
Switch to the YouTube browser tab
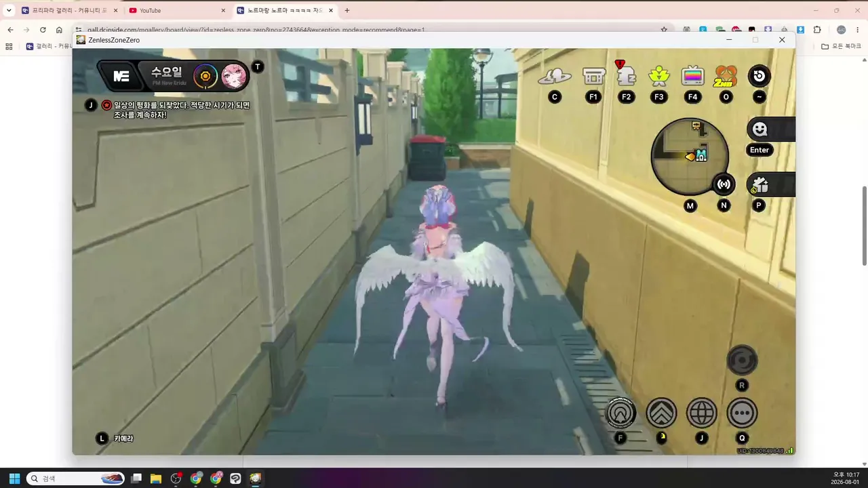[x=177, y=10]
